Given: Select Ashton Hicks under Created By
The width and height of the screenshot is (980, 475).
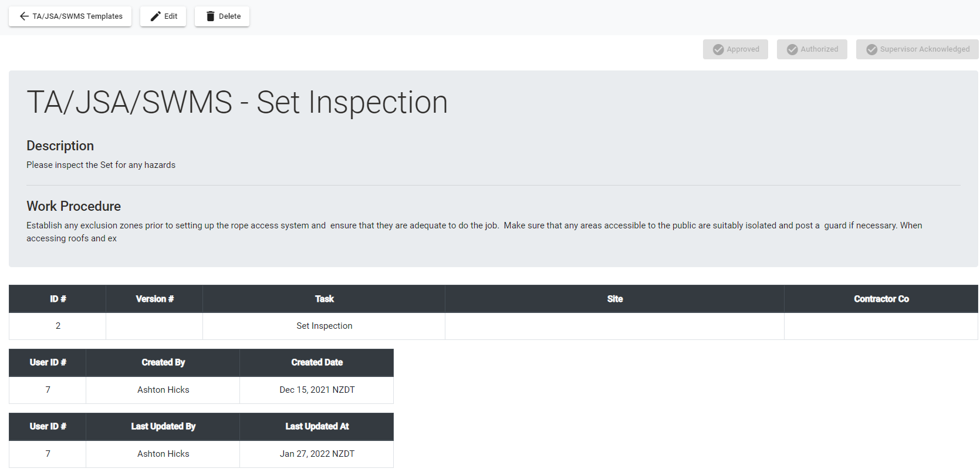Looking at the screenshot, I should pos(163,389).
